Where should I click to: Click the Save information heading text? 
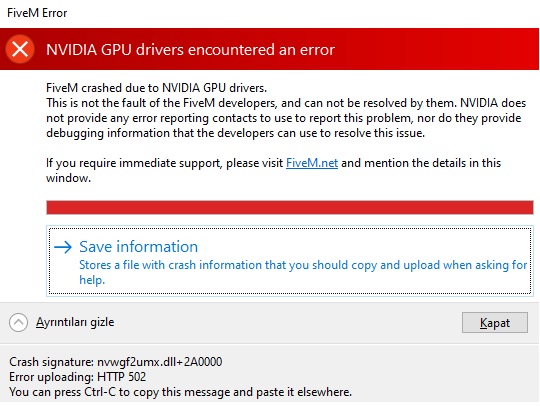pos(138,247)
